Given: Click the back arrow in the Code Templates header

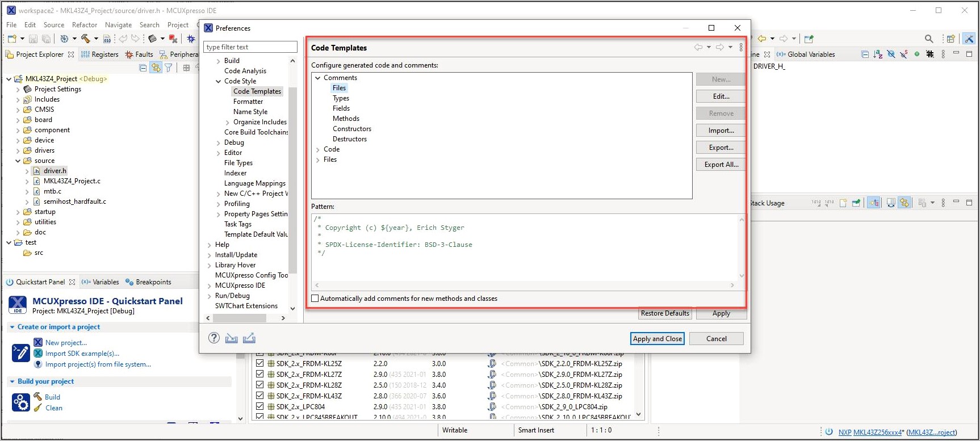Looking at the screenshot, I should [698, 47].
